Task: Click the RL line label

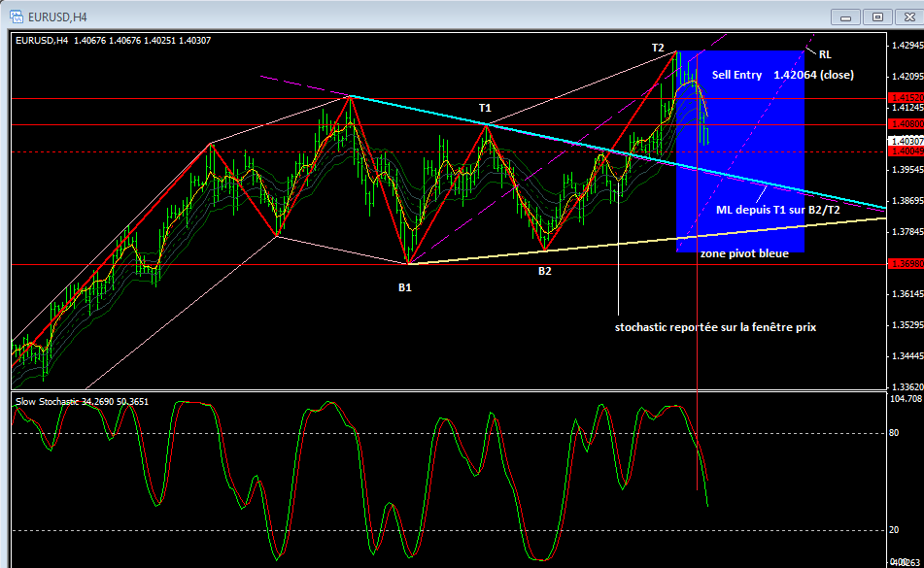Action: click(824, 54)
